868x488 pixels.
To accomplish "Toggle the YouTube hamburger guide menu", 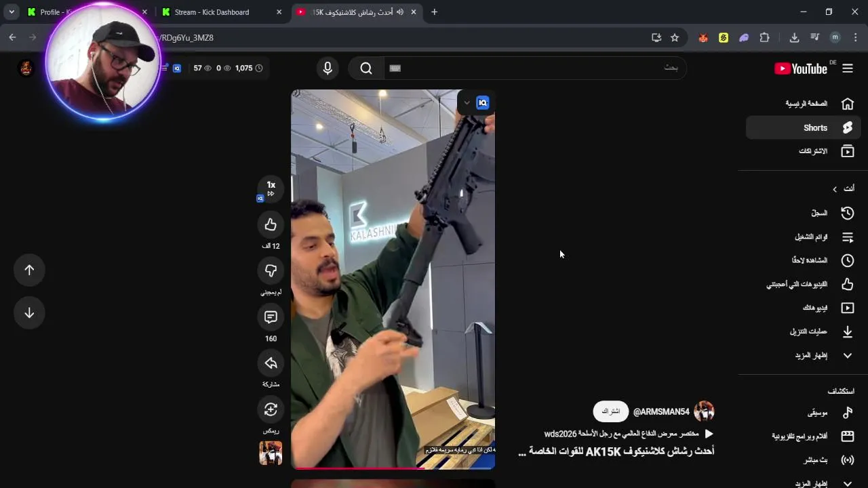I will pos(848,68).
